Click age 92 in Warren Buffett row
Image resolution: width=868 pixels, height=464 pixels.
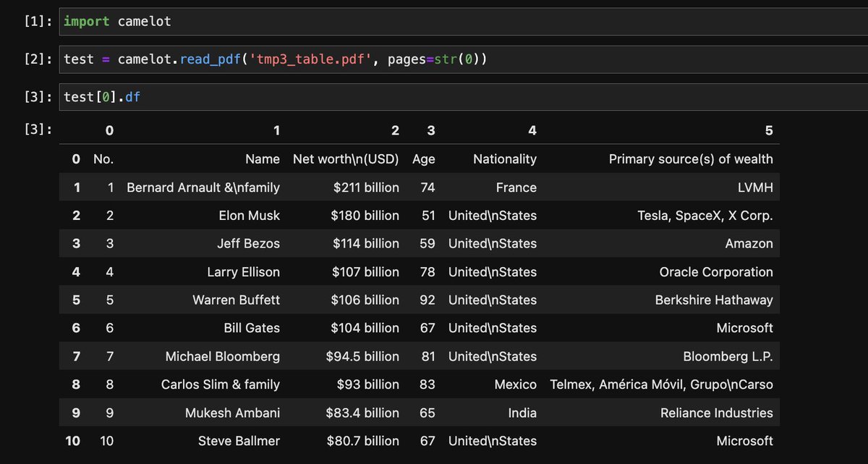click(x=428, y=300)
